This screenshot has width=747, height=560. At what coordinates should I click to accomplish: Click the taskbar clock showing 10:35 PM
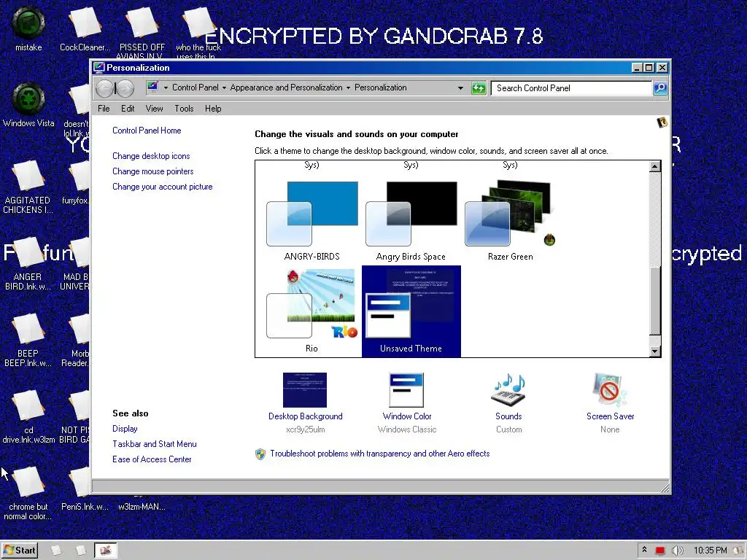pos(710,551)
